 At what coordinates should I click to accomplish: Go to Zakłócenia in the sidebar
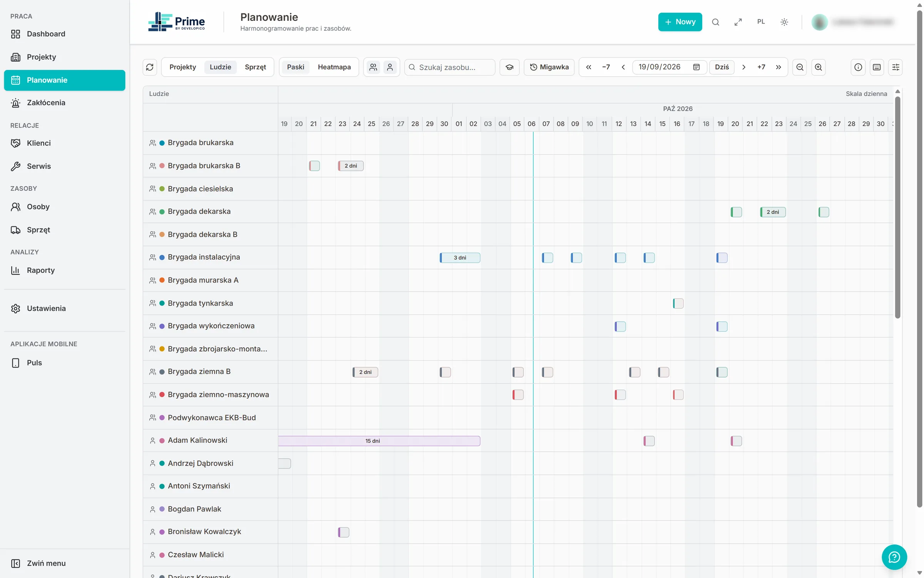tap(65, 103)
